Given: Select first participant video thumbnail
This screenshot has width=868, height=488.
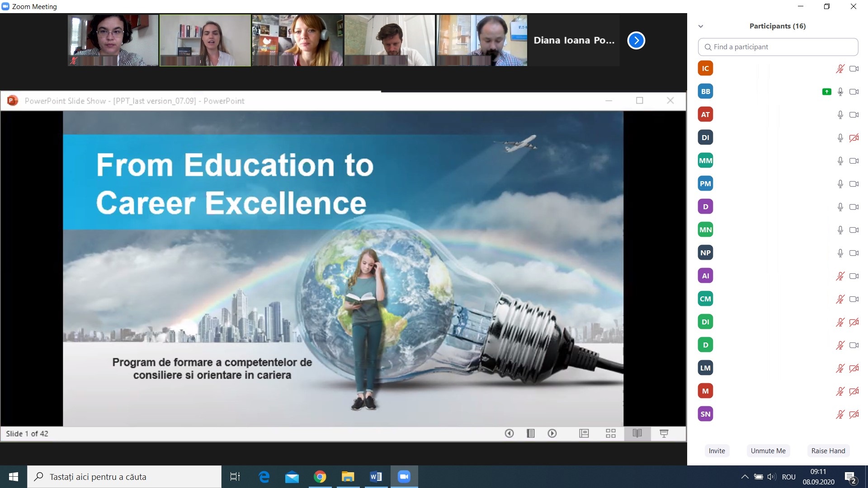Looking at the screenshot, I should pyautogui.click(x=113, y=41).
